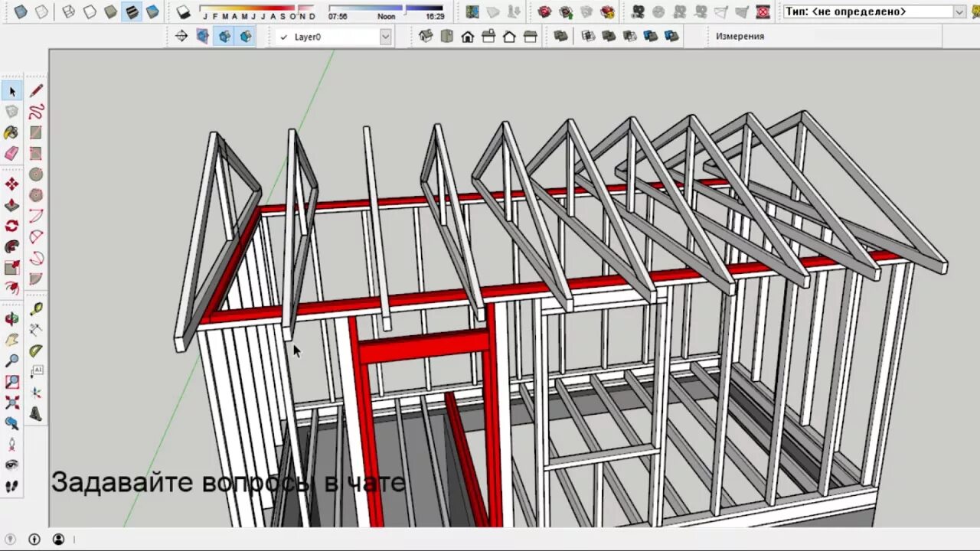Enable Shaded face style
Image resolution: width=980 pixels, height=551 pixels.
tap(110, 11)
